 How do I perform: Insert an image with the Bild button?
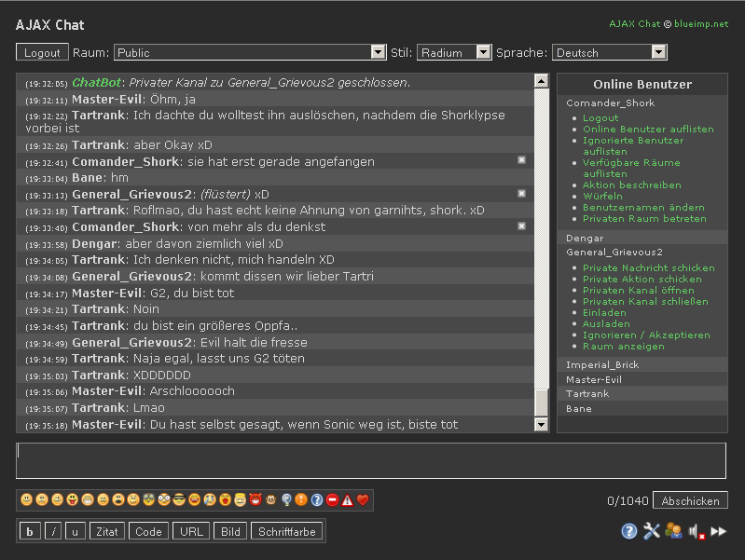[x=230, y=531]
